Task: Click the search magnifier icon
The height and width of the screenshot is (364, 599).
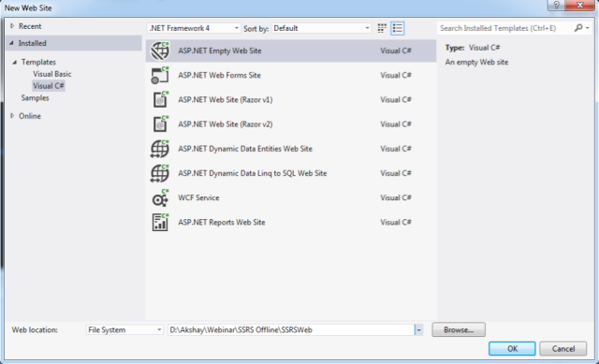Action: tap(578, 28)
